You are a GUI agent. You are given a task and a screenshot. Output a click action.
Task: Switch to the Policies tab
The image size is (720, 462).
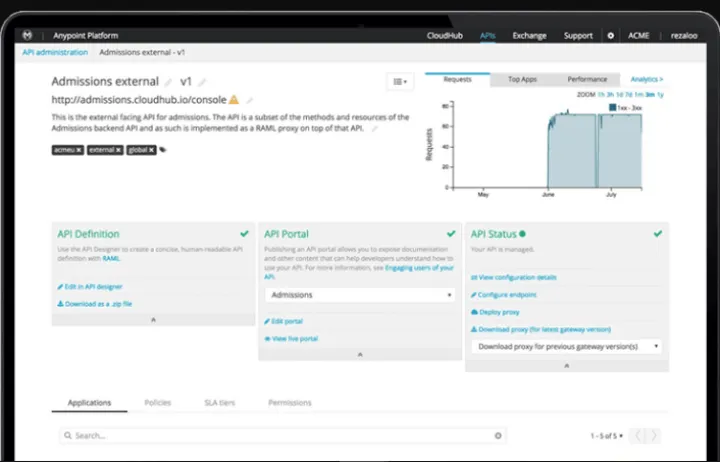click(158, 402)
